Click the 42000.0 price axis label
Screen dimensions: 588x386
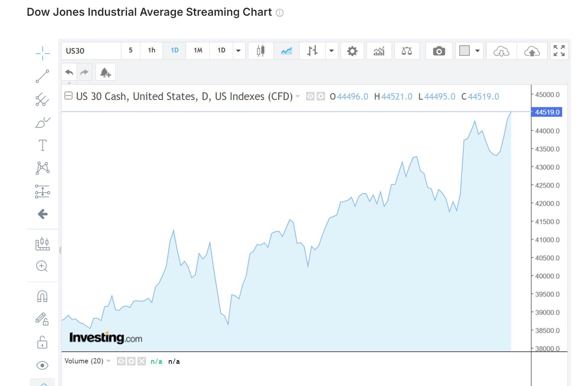pos(547,204)
